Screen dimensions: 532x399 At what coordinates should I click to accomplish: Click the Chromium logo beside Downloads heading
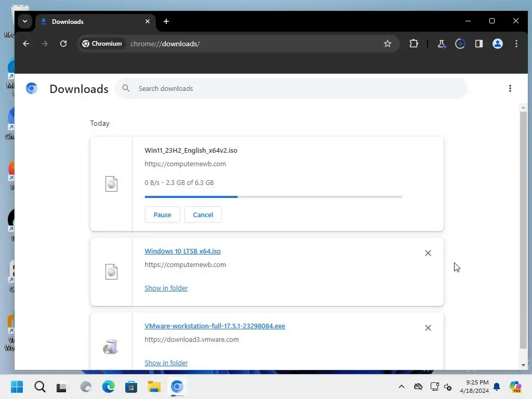coord(32,88)
